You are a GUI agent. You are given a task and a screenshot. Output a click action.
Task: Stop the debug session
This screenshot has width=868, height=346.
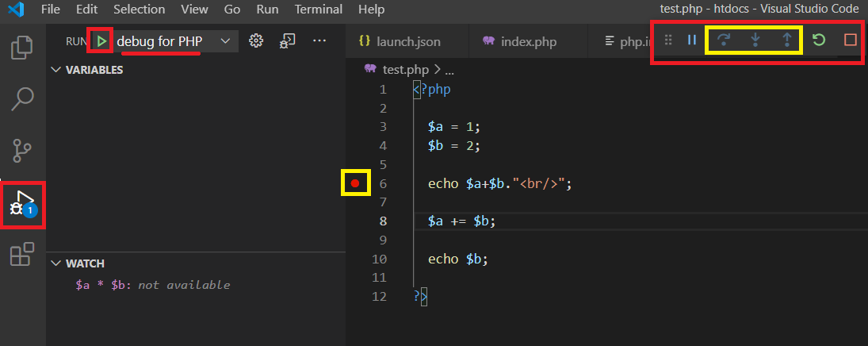coord(851,40)
